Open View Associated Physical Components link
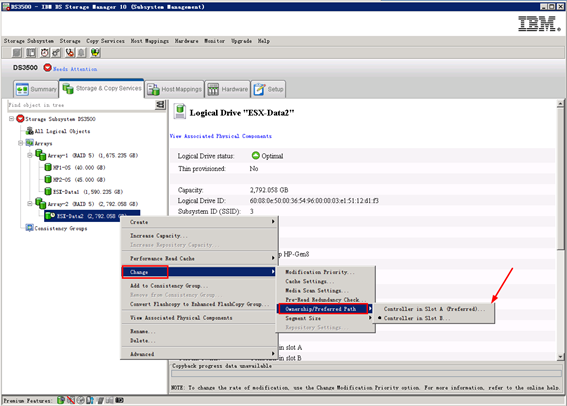 click(x=221, y=136)
